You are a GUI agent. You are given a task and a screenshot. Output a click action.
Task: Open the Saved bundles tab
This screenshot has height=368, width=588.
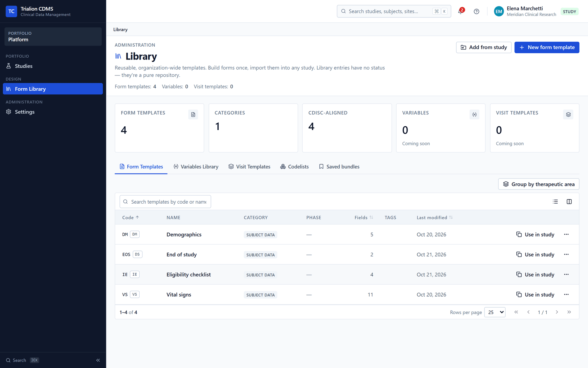click(x=339, y=167)
